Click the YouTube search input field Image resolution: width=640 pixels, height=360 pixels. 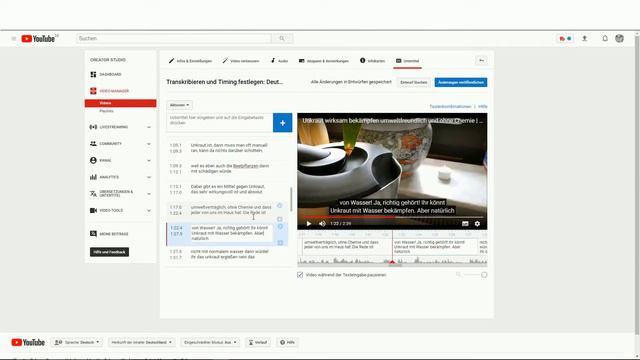point(173,38)
